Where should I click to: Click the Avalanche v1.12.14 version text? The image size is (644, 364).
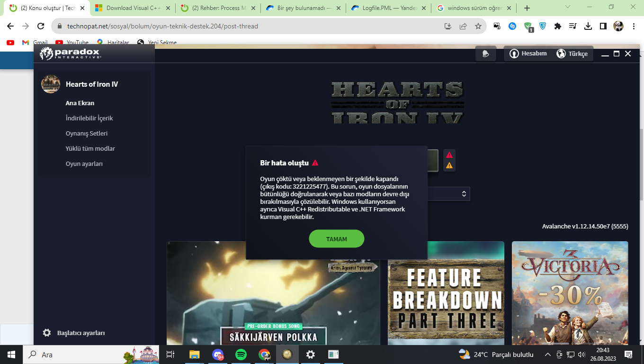tap(585, 226)
